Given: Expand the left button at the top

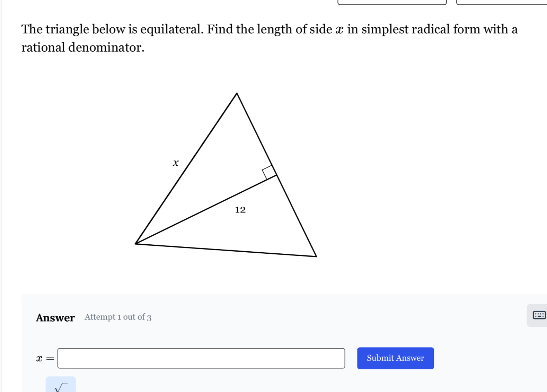Looking at the screenshot, I should point(391,2).
